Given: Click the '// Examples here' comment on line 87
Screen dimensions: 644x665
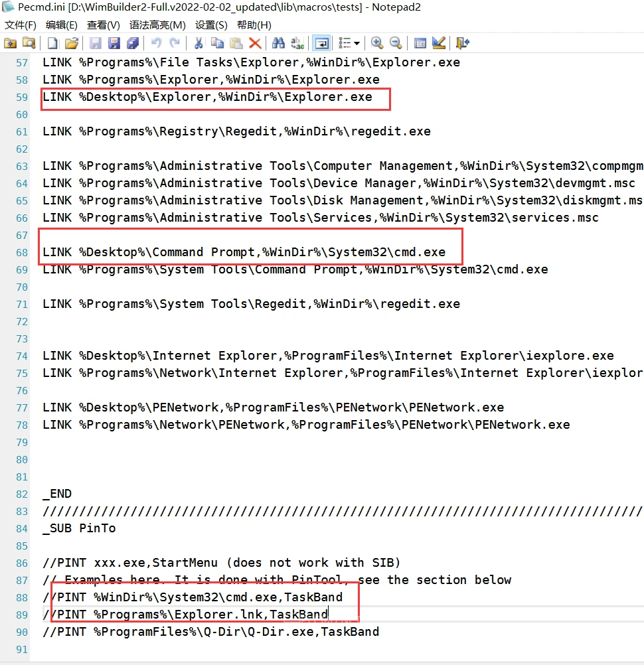Looking at the screenshot, I should tap(277, 580).
